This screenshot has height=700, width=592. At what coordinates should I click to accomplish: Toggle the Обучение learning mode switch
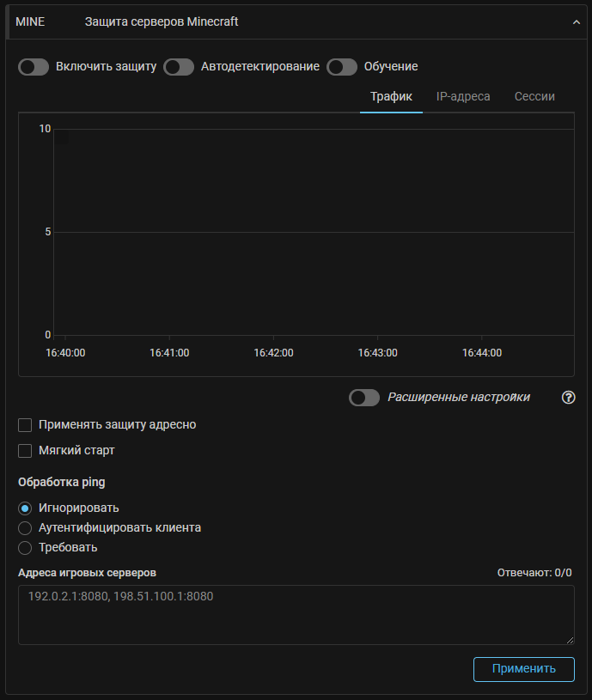pos(342,67)
